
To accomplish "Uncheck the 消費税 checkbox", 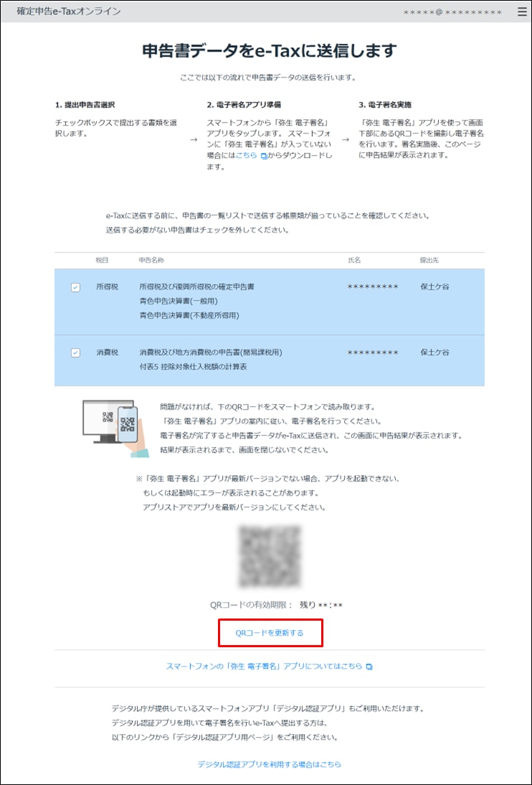I will click(x=75, y=353).
